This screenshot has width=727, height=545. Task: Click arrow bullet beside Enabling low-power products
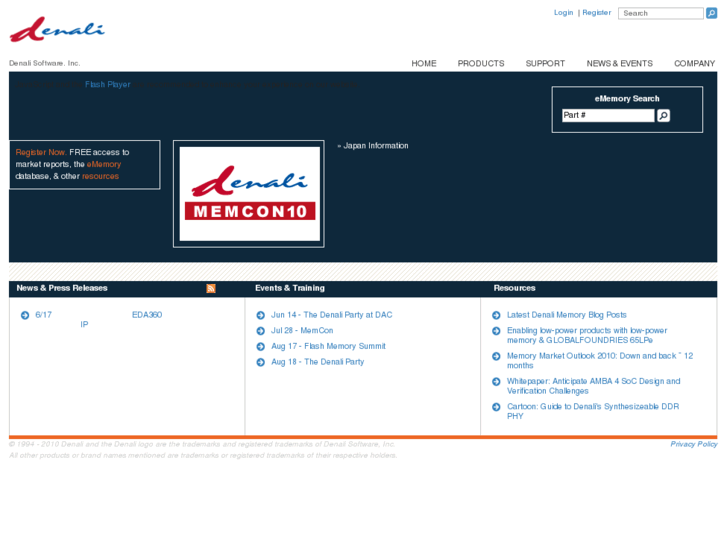(x=496, y=331)
